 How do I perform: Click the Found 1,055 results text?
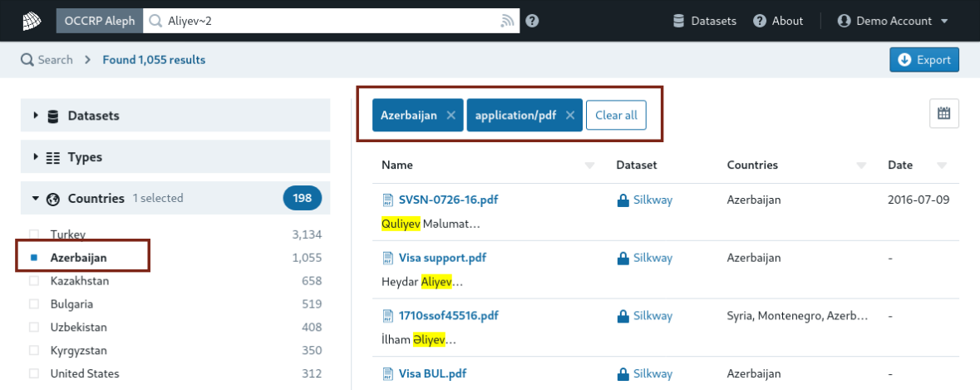(154, 60)
